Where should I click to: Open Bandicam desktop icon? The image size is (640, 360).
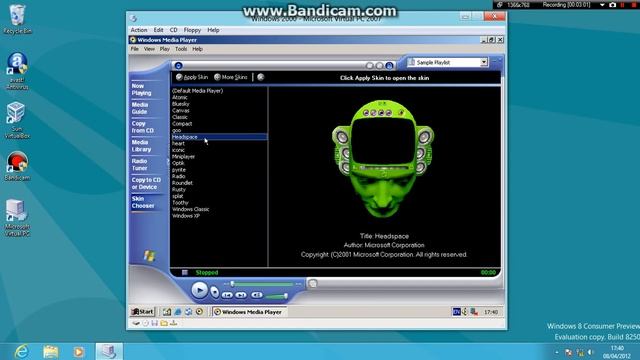click(x=17, y=166)
